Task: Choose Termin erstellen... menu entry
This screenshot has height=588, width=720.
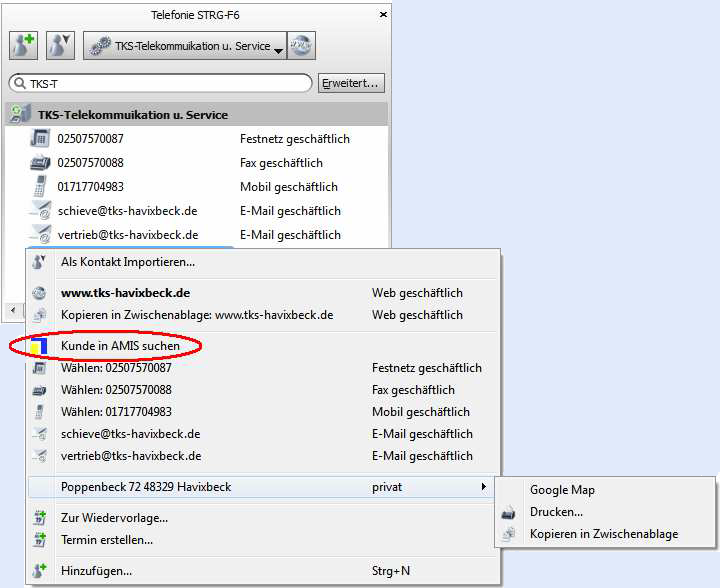Action: (x=263, y=540)
